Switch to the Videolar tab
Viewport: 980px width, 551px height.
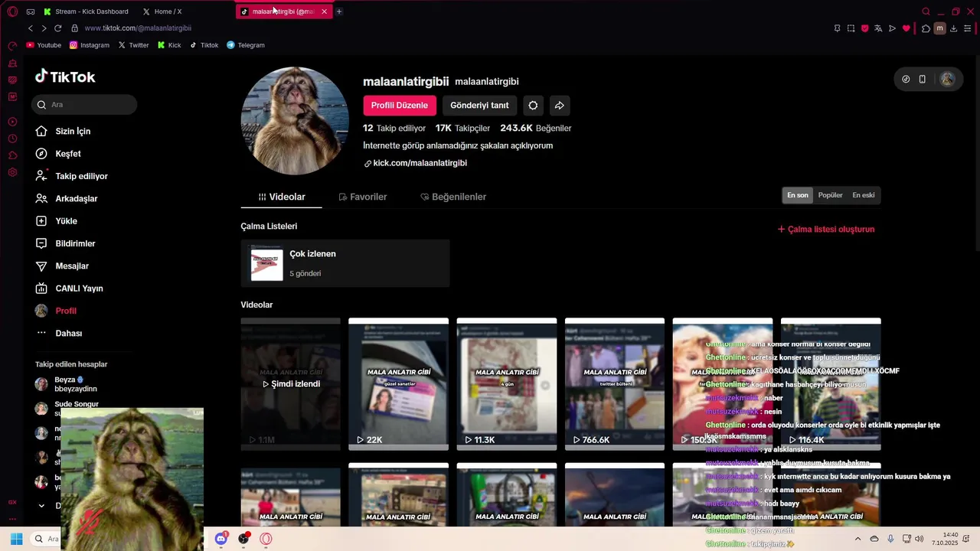coord(281,197)
